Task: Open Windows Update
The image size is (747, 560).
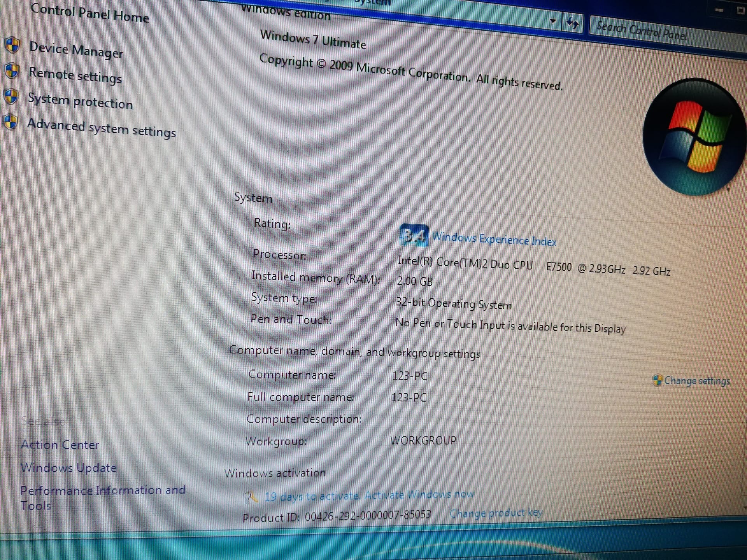Action: tap(69, 467)
